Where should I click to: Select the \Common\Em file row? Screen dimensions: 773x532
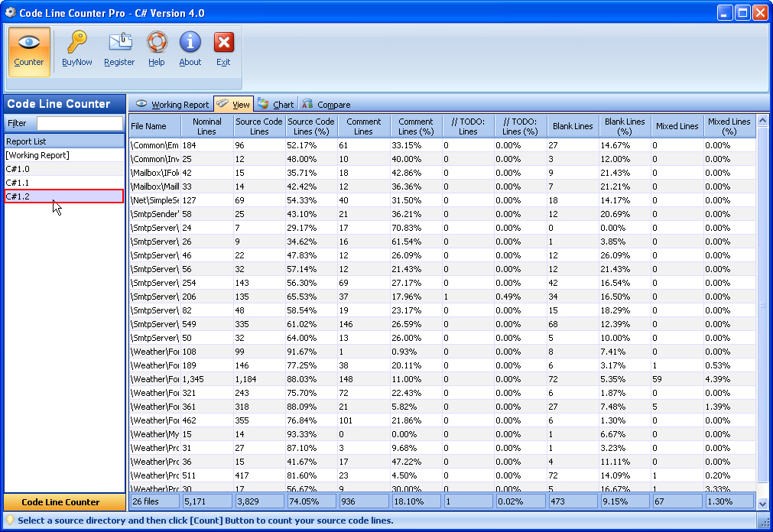pos(442,145)
